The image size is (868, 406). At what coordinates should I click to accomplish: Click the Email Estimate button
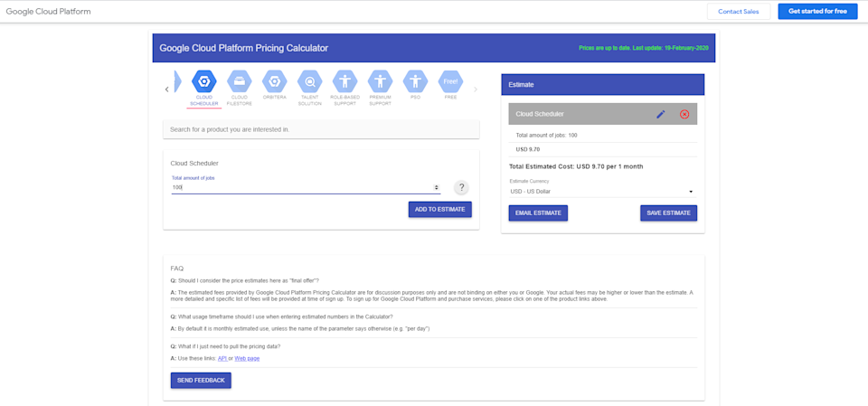[538, 213]
